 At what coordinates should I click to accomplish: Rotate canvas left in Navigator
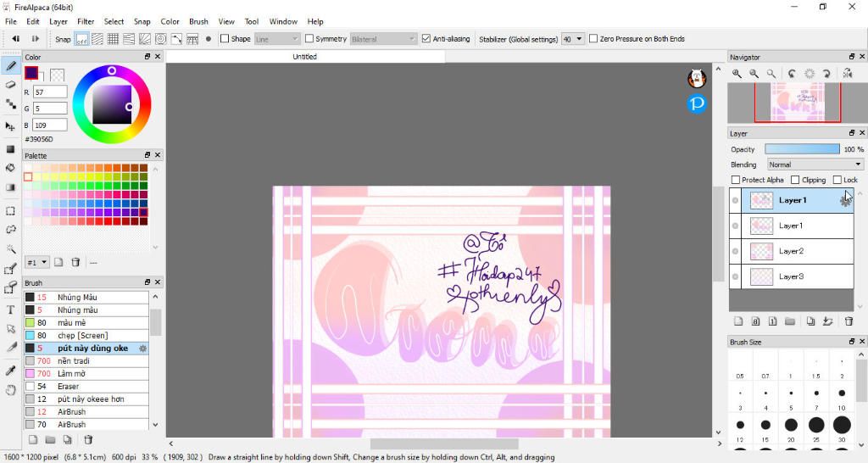pos(793,73)
